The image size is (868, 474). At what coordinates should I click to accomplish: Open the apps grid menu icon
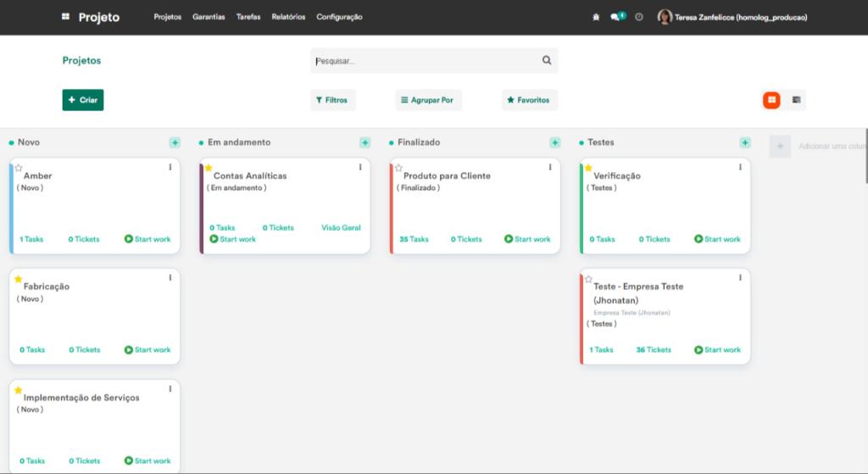point(66,17)
